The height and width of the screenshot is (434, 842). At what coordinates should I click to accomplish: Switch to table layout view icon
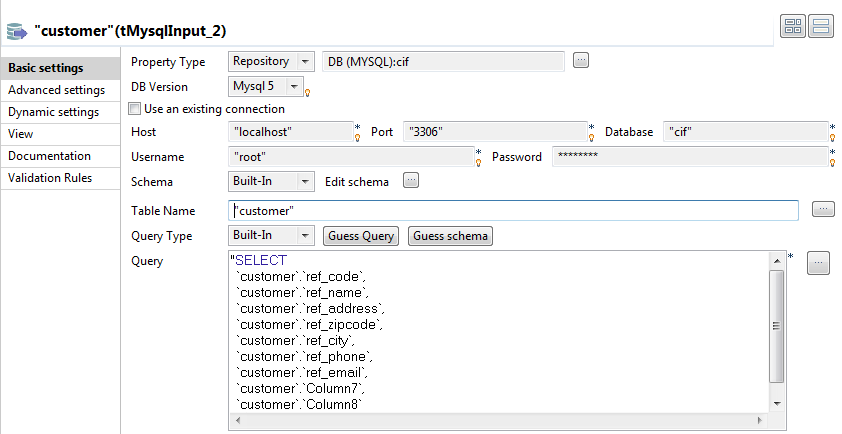[793, 27]
